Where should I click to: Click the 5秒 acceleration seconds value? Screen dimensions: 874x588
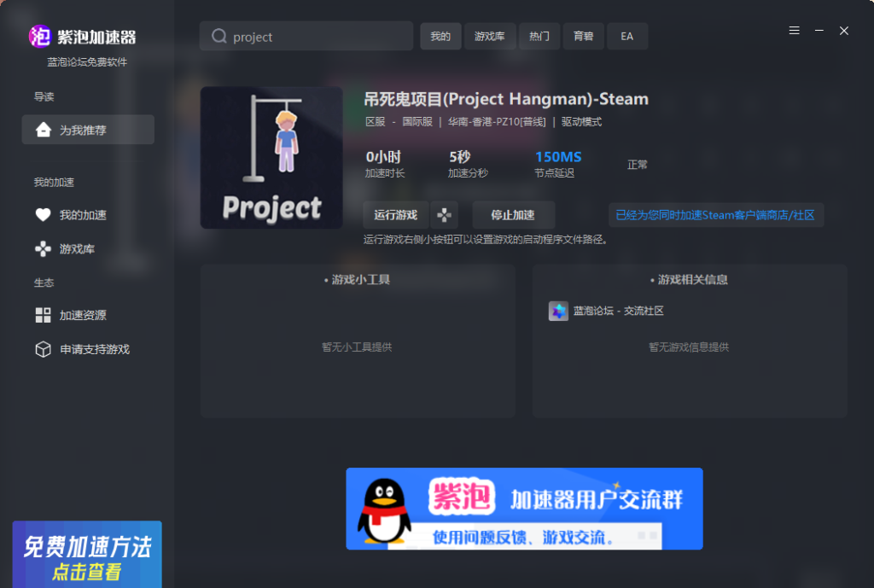pyautogui.click(x=460, y=157)
